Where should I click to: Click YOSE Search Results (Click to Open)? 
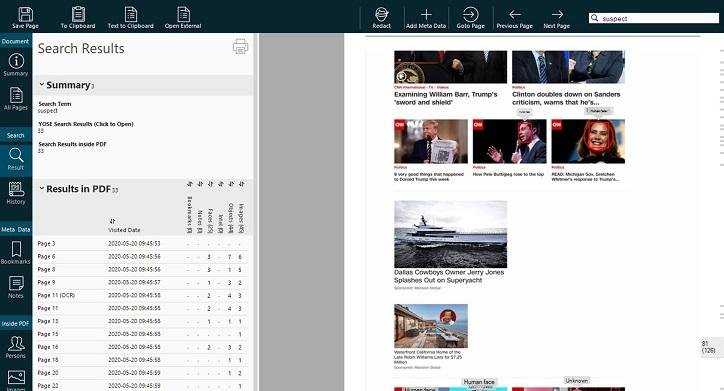point(85,124)
